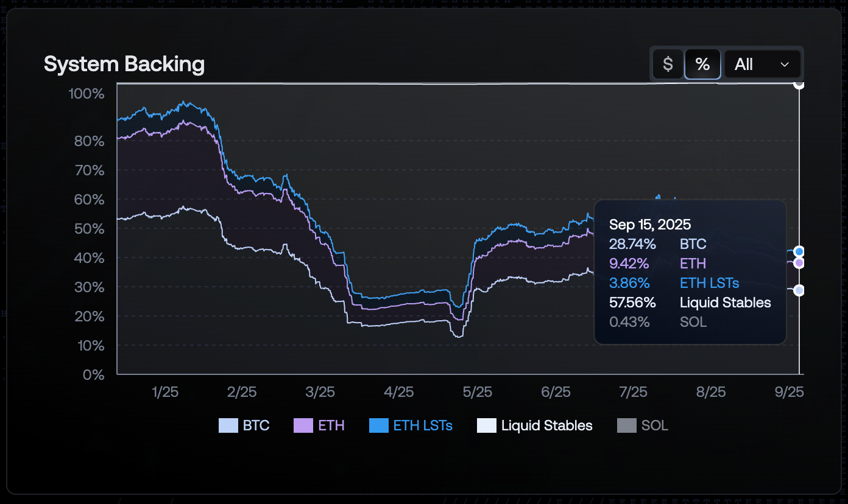Toggle the Liquid Stables legend label
848x504 pixels.
[x=546, y=425]
